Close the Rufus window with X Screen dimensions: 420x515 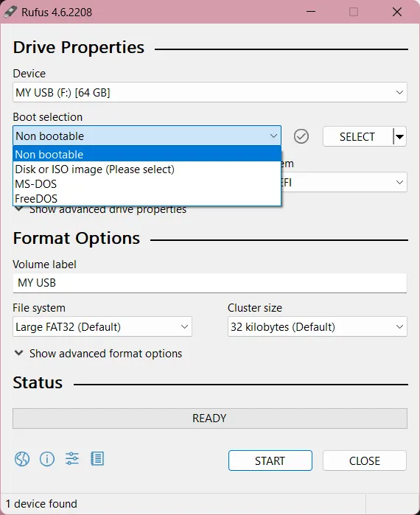pos(397,12)
